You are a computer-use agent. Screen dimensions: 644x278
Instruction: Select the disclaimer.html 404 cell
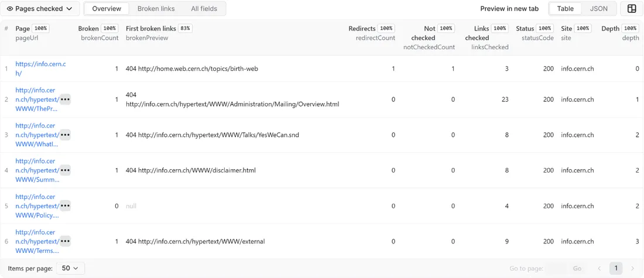click(x=191, y=170)
